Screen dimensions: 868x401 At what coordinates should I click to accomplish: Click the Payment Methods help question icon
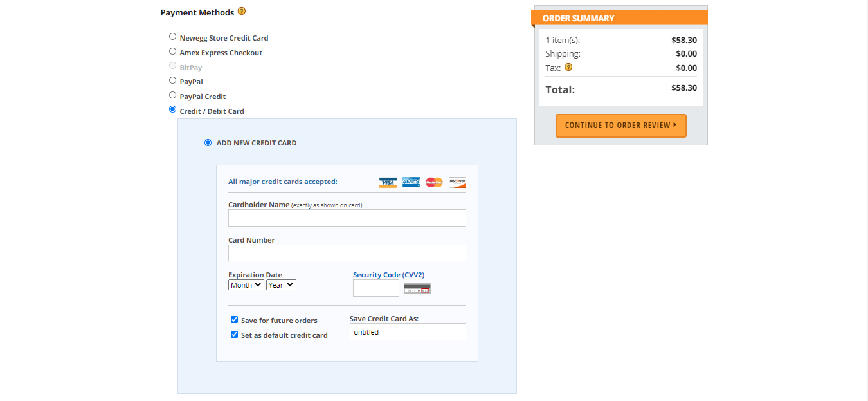click(x=242, y=12)
